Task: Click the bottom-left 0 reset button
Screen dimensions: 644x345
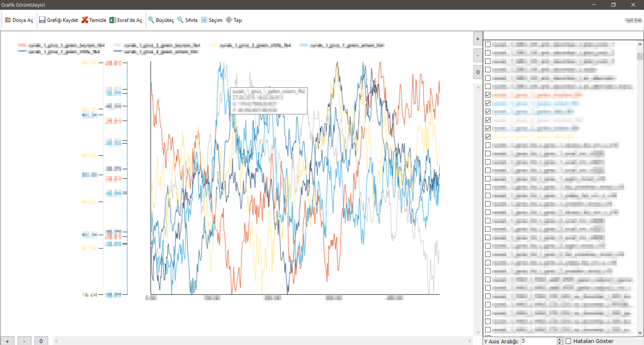Action: [x=41, y=341]
